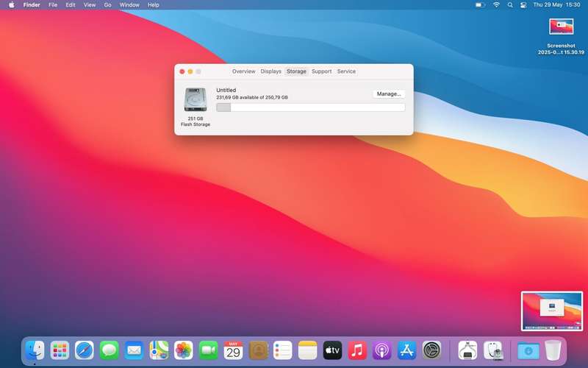Launch Safari from the Dock

tap(85, 350)
